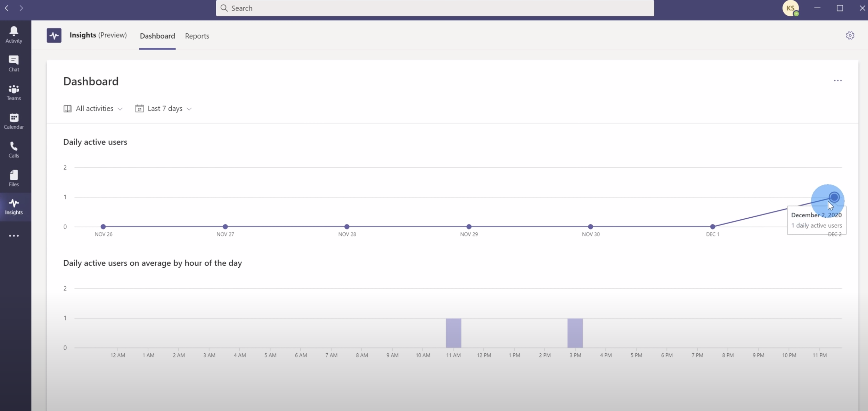This screenshot has width=868, height=411.
Task: Open the Files section
Action: (14, 178)
